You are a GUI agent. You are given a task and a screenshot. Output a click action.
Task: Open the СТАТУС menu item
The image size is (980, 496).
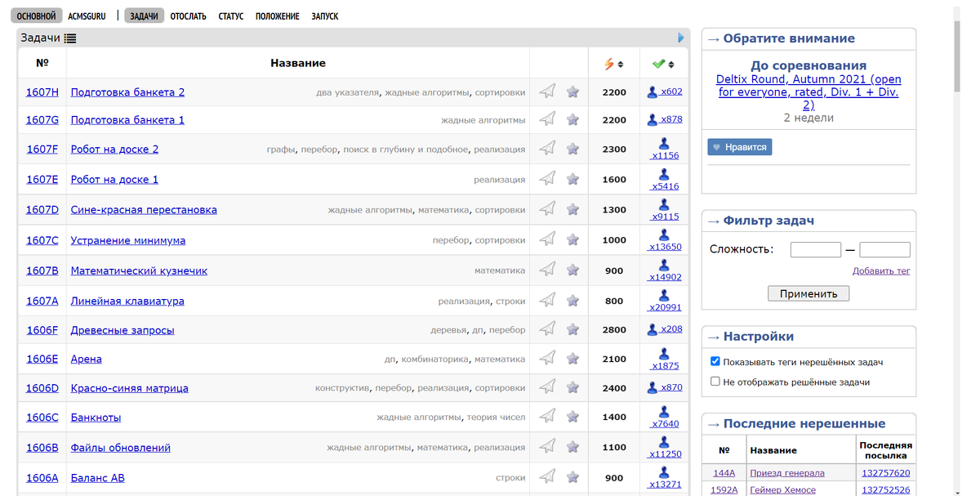(x=231, y=16)
